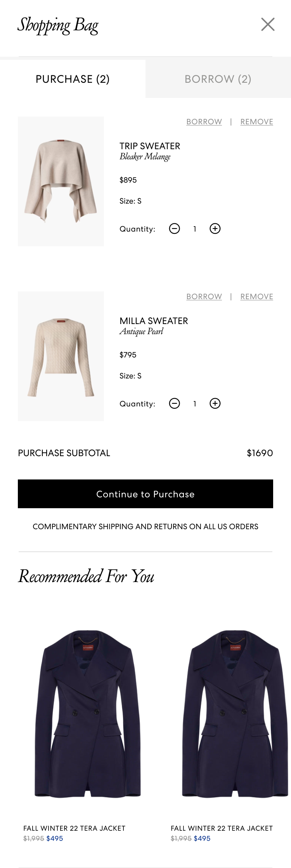Screen dimensions: 291x868
Task: Switch to the Purchase (2) tab
Action: [73, 79]
